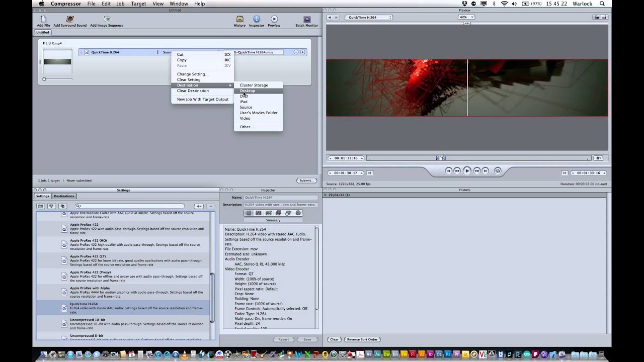Click Add Image Sequence icon
644x362 pixels.
(x=107, y=19)
